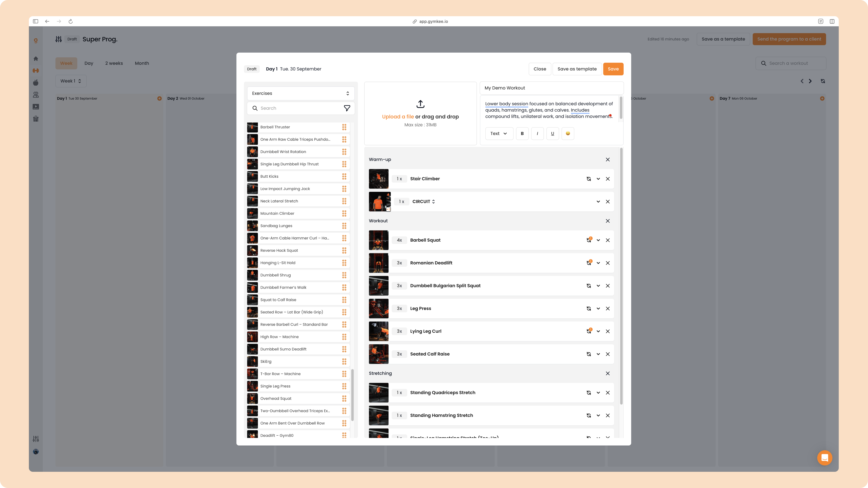Click the Upload a file link

click(x=398, y=117)
